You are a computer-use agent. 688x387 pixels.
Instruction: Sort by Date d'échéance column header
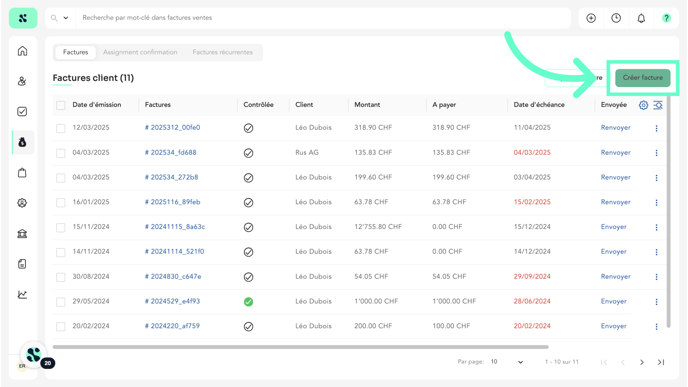point(539,105)
